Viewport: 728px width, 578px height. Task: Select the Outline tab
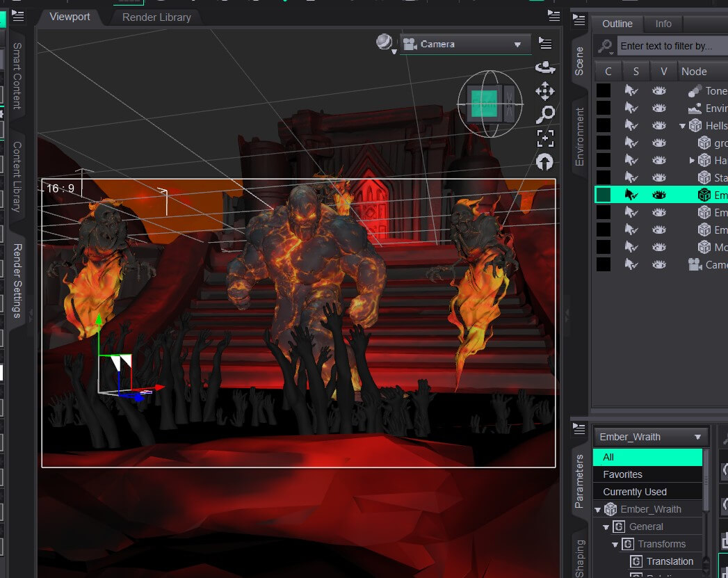(617, 24)
